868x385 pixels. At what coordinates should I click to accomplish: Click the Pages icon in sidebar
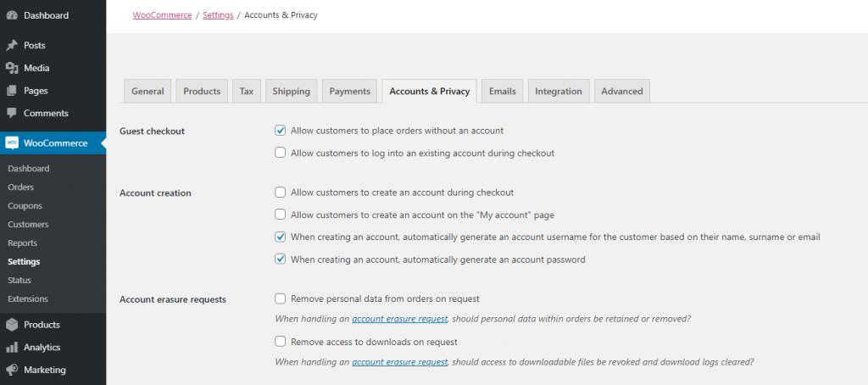[x=12, y=90]
